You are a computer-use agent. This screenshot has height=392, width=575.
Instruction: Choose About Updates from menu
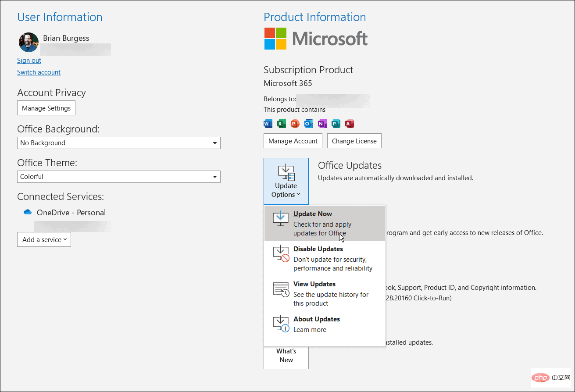coord(325,324)
